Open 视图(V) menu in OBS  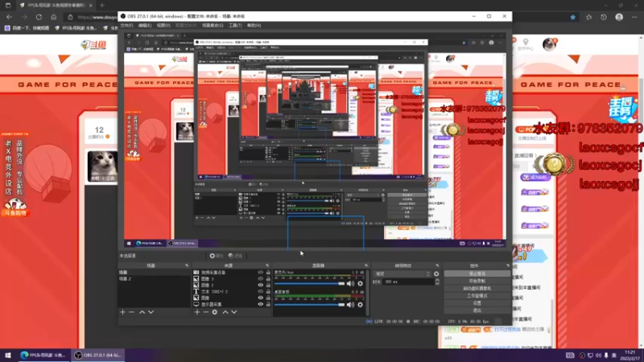[x=163, y=26]
